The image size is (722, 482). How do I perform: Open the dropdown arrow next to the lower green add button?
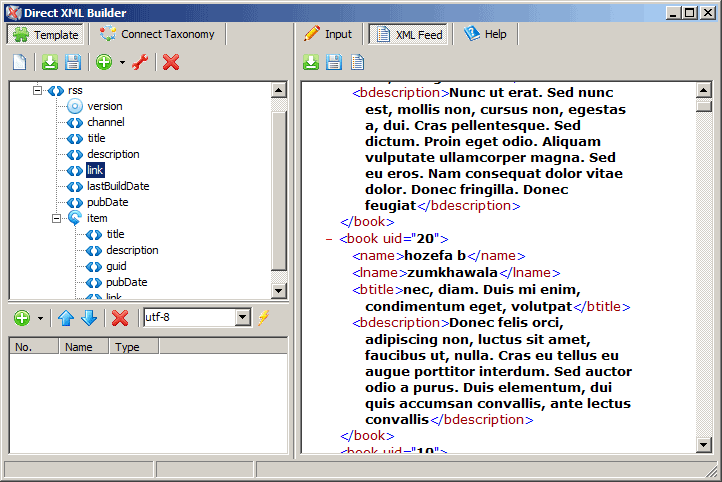41,318
